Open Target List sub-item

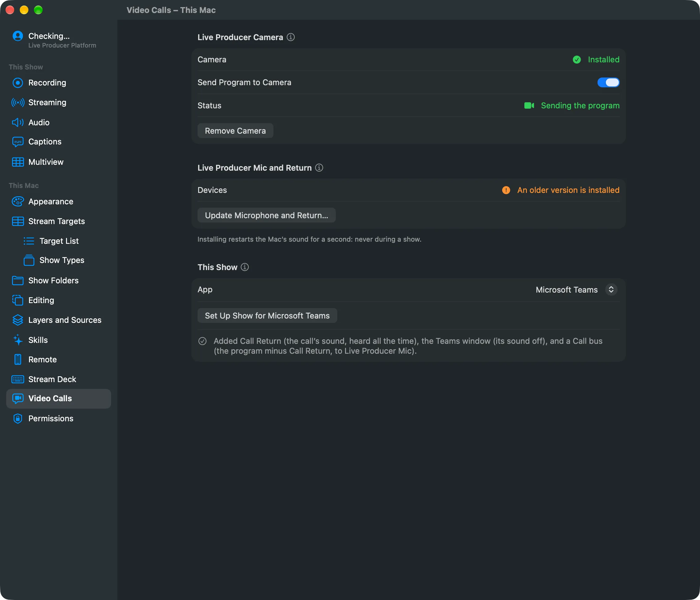coord(58,241)
